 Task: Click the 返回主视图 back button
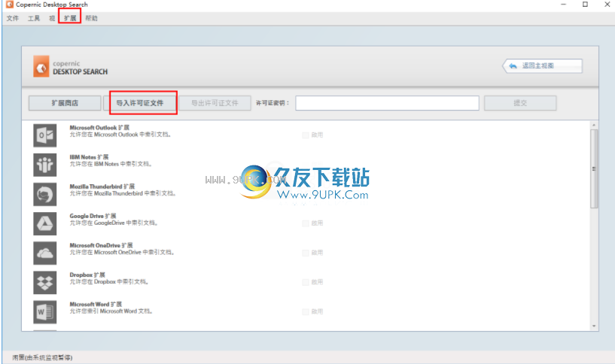coord(543,66)
